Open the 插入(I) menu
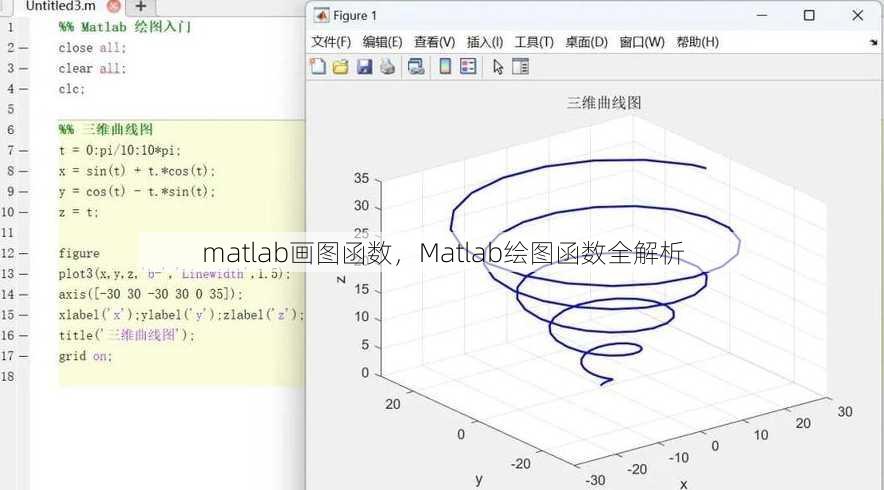Image resolution: width=884 pixels, height=490 pixels. [x=484, y=42]
